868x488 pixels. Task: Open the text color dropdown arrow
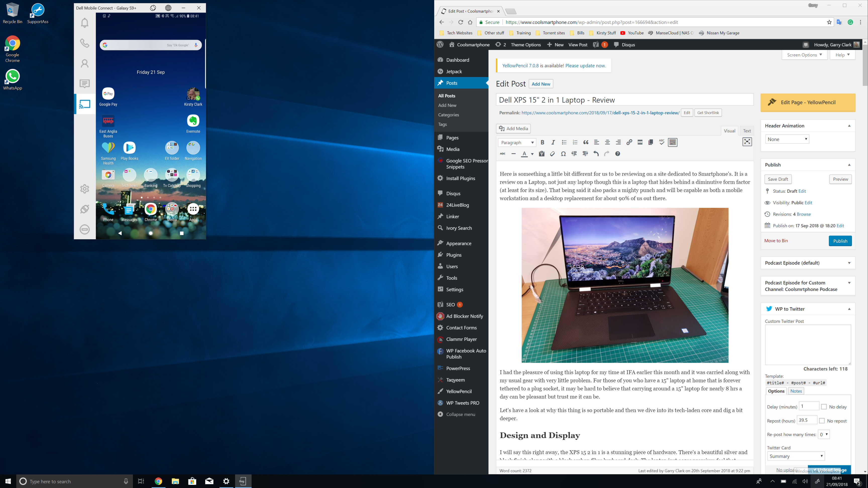[532, 154]
